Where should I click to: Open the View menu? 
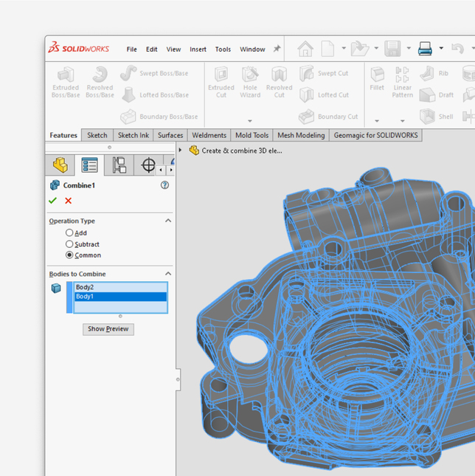173,49
